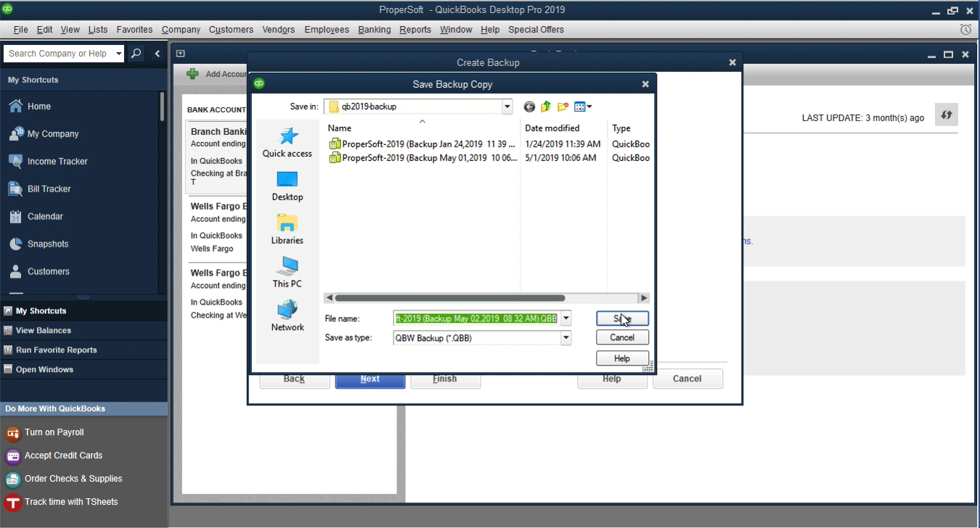The height and width of the screenshot is (528, 980).
Task: Open Help in the save dialog
Action: click(x=622, y=358)
